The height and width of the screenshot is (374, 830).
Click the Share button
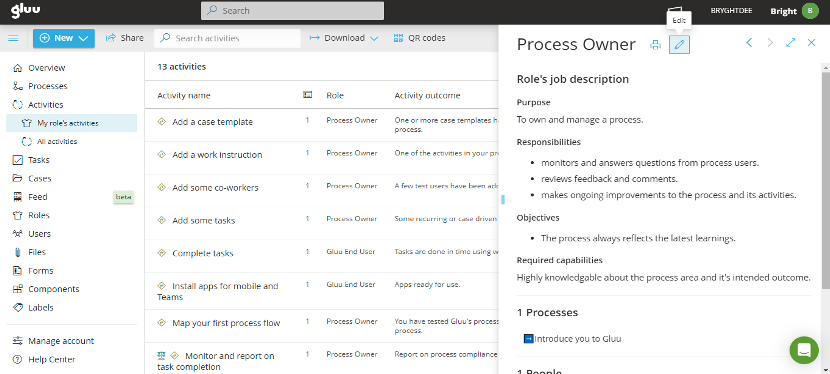[124, 38]
